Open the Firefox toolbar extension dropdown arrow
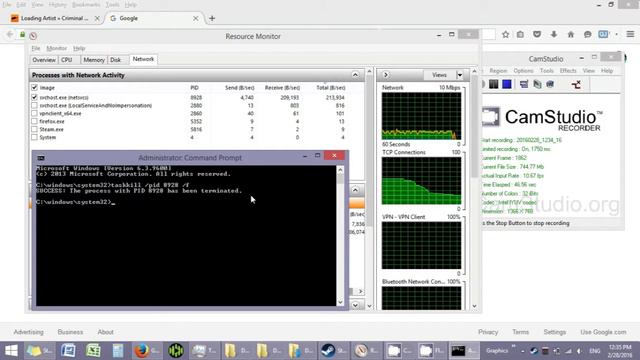The image size is (640, 360). pos(616,35)
